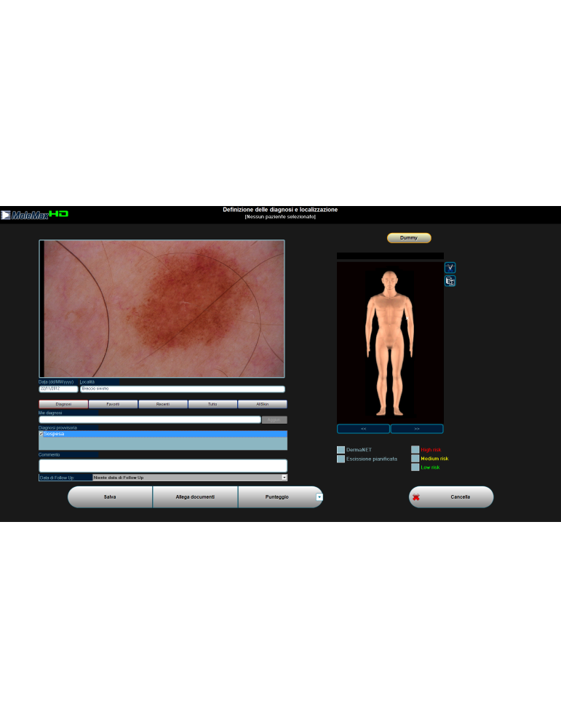
Task: Click the scissors icon beside the body model
Action: click(x=450, y=268)
